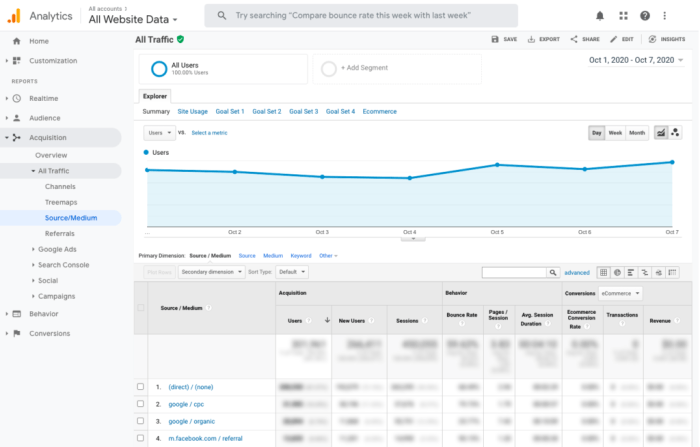Select the Week granularity toggle
700x447 pixels.
click(x=615, y=133)
